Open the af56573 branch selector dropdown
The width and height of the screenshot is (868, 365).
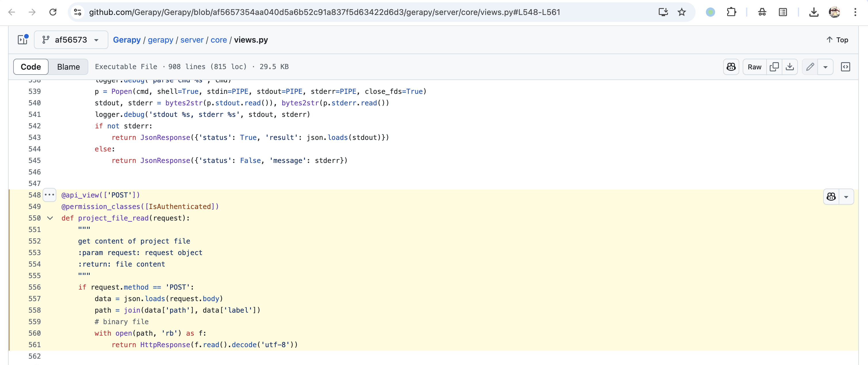(x=71, y=40)
